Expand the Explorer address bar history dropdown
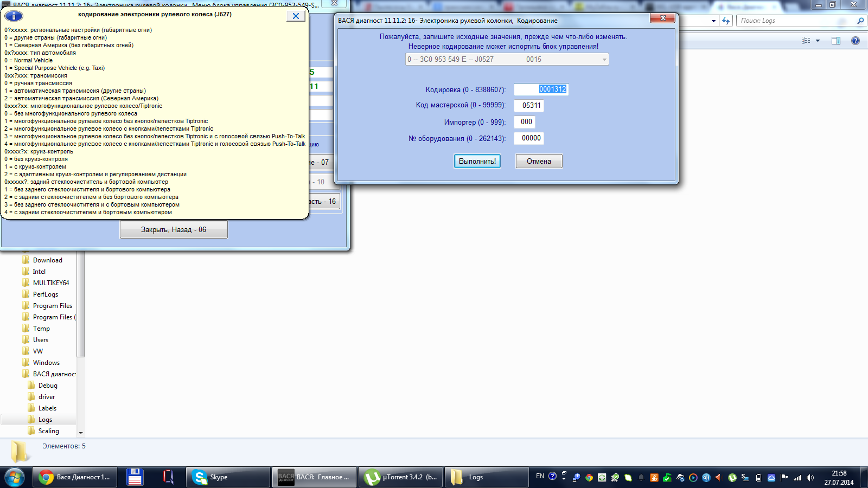Image resolution: width=868 pixels, height=488 pixels. pos(713,21)
